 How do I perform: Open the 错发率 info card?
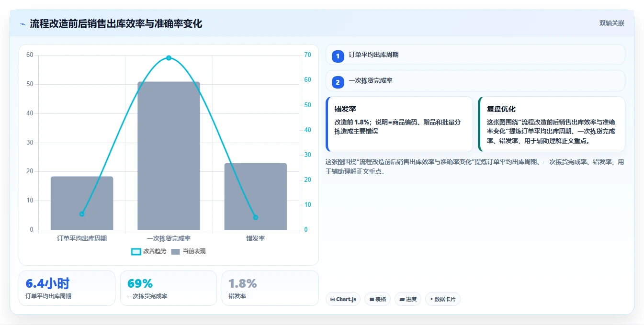[399, 124]
